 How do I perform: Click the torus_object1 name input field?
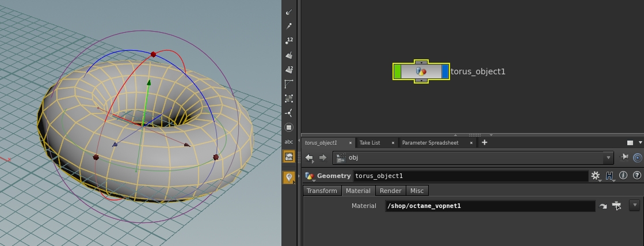coord(471,176)
